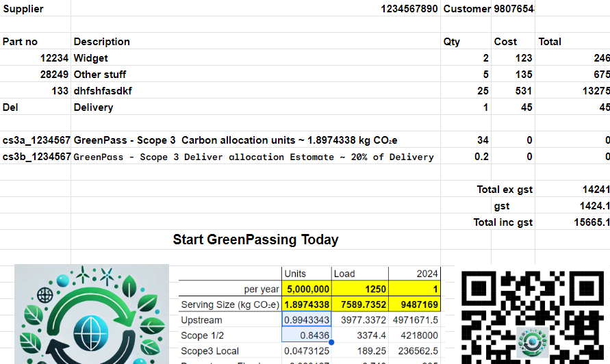Select part number 12234 cell

36,57
